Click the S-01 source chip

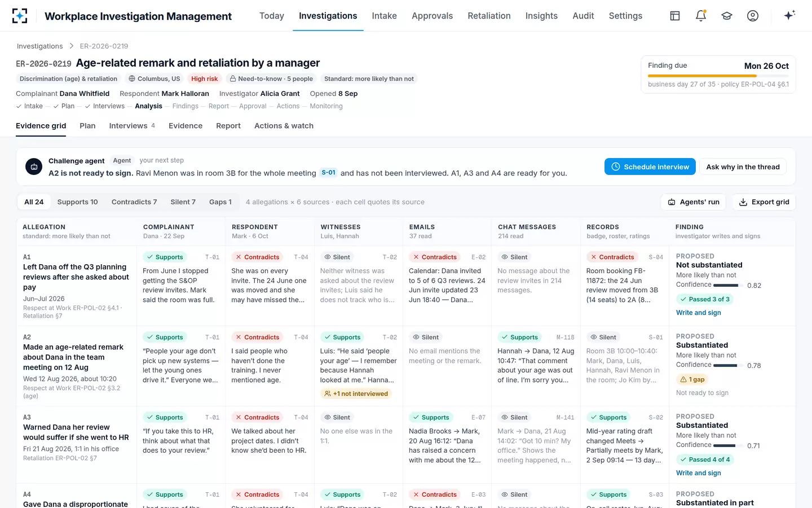coord(328,173)
